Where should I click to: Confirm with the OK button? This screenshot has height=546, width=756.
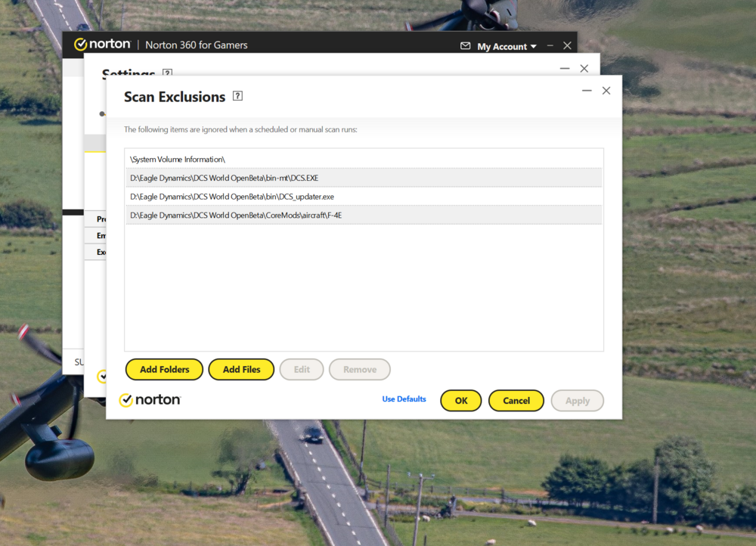461,401
